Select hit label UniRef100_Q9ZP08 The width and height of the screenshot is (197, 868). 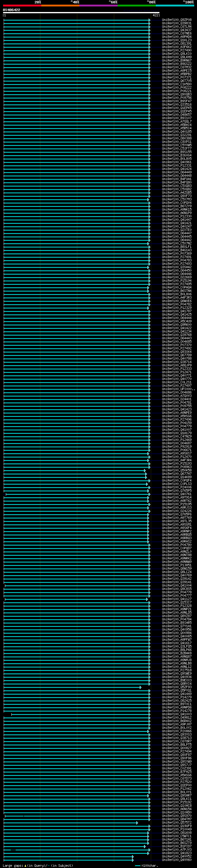(176, 20)
